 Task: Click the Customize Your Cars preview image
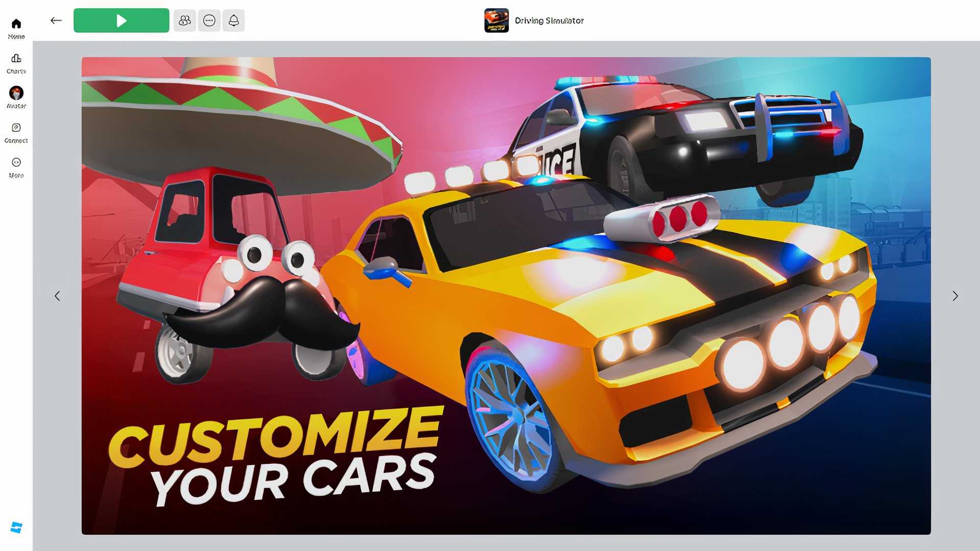pos(506,296)
